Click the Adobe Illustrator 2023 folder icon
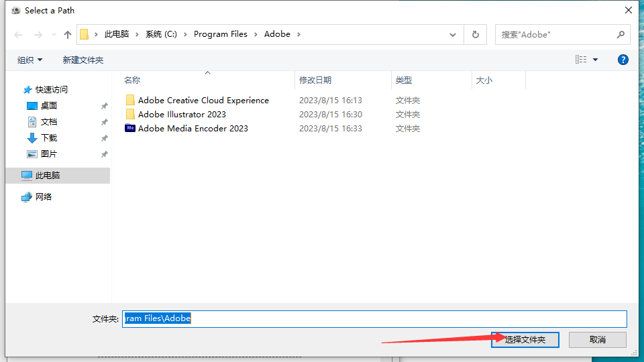644x362 pixels. click(x=130, y=114)
